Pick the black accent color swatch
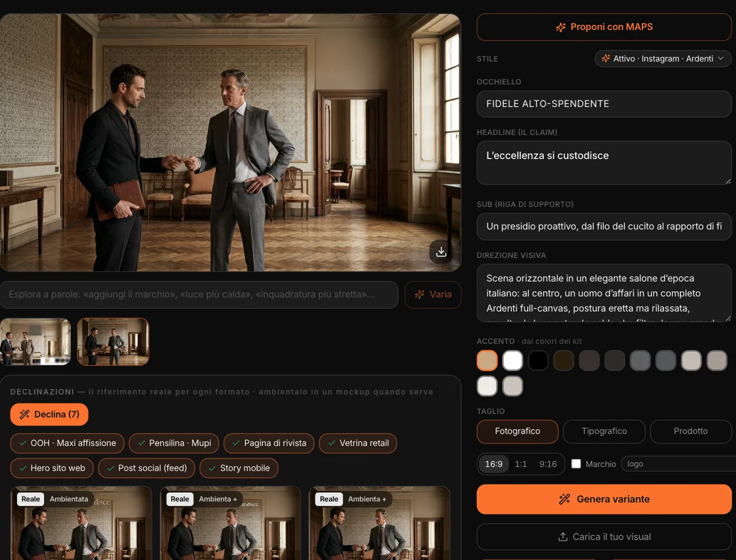The width and height of the screenshot is (736, 560). tap(538, 360)
